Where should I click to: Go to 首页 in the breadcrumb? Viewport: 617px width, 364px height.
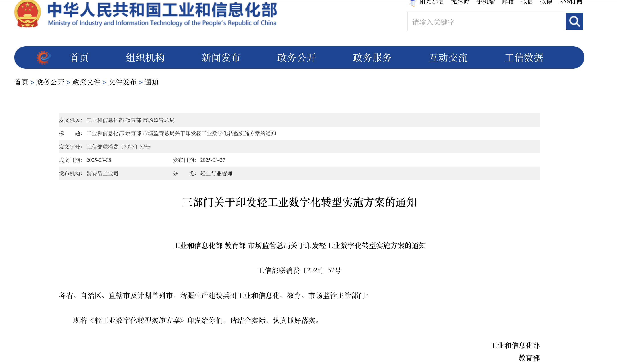point(21,82)
